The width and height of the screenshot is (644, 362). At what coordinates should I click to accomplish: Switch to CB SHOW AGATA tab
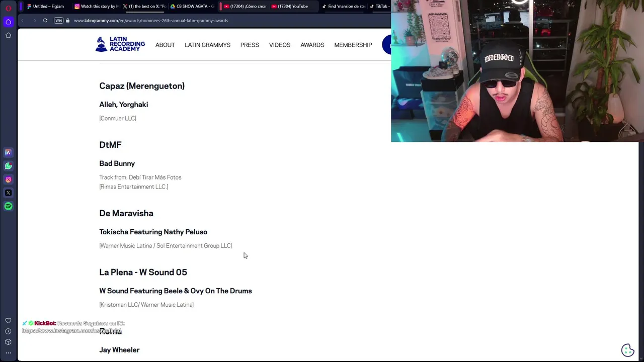click(x=192, y=7)
